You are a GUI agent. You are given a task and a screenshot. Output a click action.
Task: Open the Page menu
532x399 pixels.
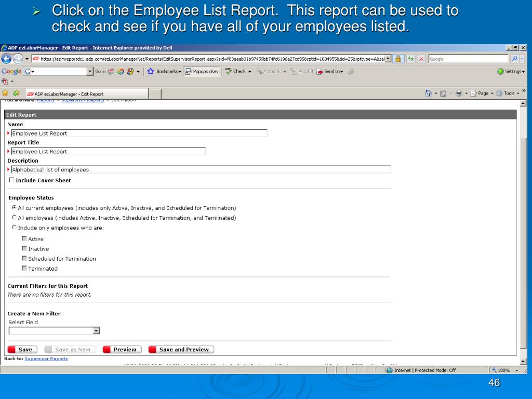482,94
